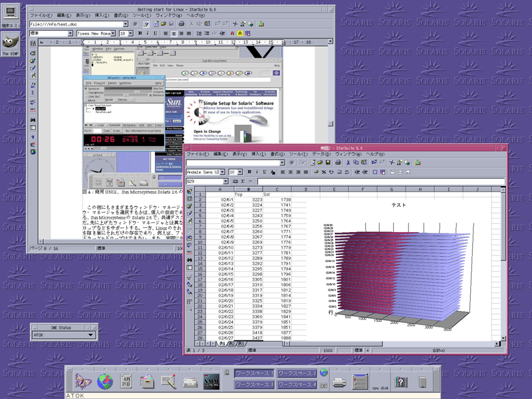Screen dimensions: 532x399
Task: Open the font size 18 dropdown
Action: (130, 33)
